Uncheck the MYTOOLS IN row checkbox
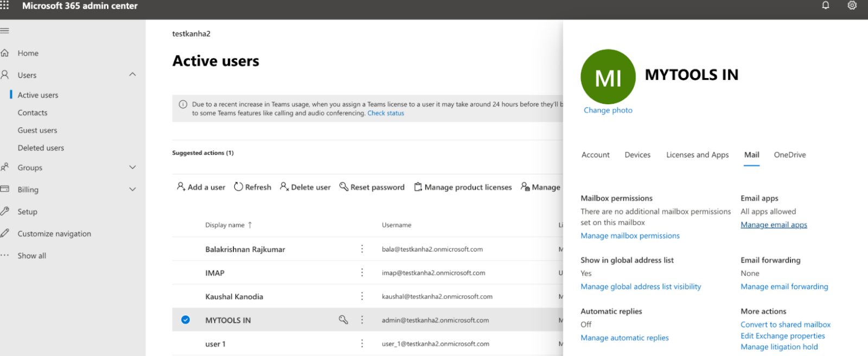 pos(186,320)
